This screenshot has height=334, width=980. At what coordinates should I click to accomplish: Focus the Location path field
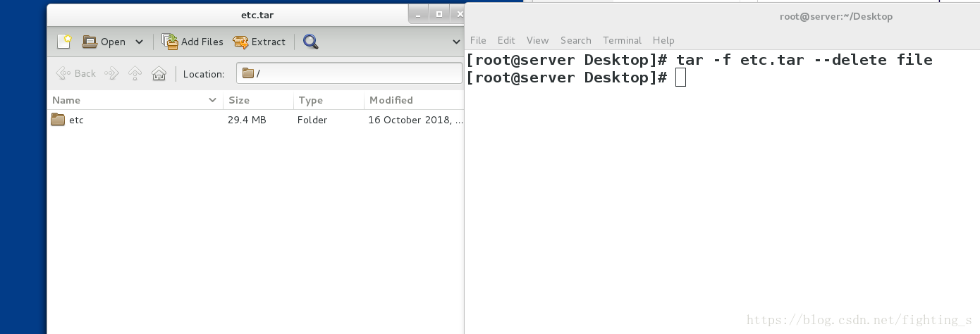[x=349, y=73]
